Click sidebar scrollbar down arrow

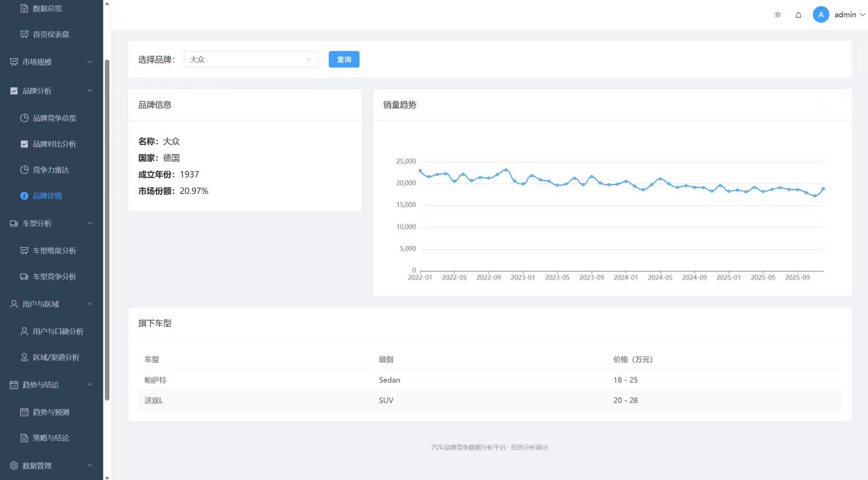point(107,477)
